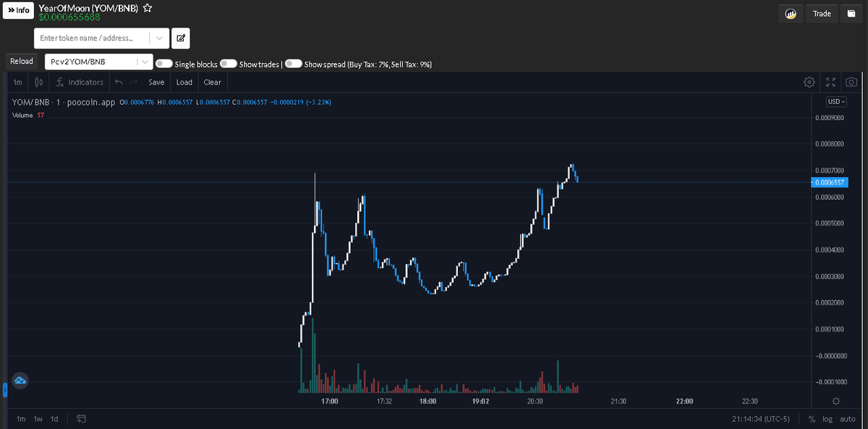Image resolution: width=868 pixels, height=429 pixels.
Task: Expand the token search dropdown arrow
Action: [159, 38]
